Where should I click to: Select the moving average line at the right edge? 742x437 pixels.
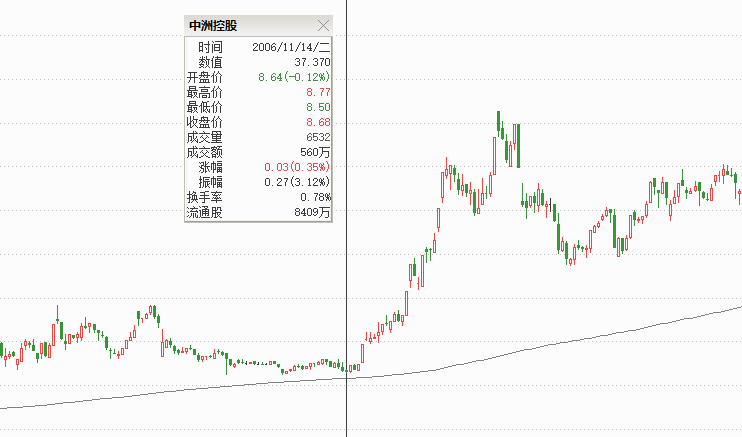(x=735, y=308)
